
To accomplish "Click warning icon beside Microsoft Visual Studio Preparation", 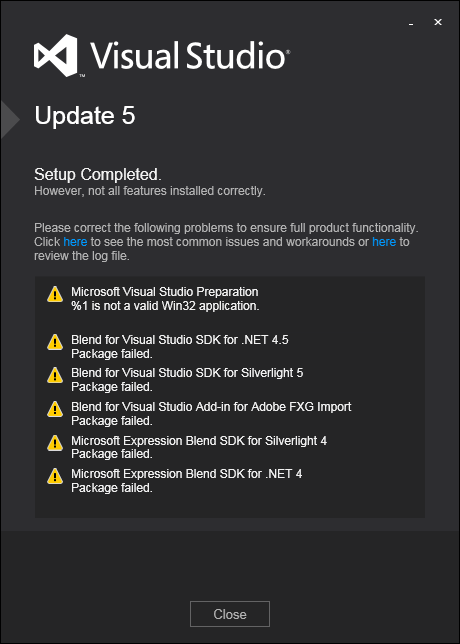I will pyautogui.click(x=55, y=294).
